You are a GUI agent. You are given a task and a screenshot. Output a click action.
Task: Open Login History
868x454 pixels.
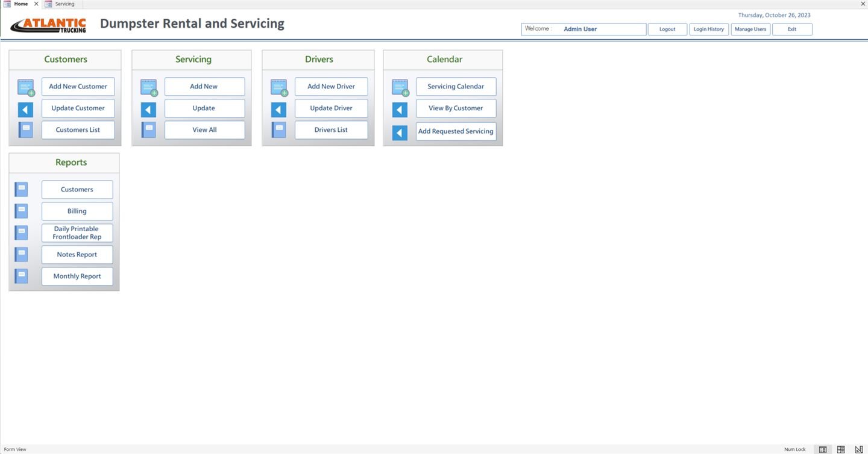point(709,29)
